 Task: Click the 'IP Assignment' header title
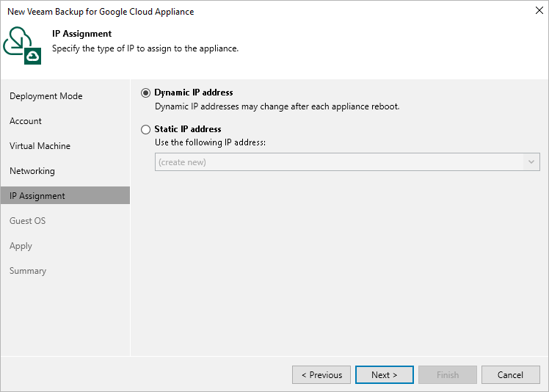82,34
